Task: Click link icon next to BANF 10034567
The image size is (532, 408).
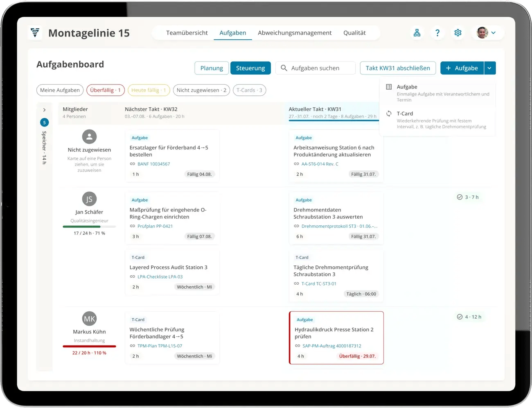Action: point(132,164)
